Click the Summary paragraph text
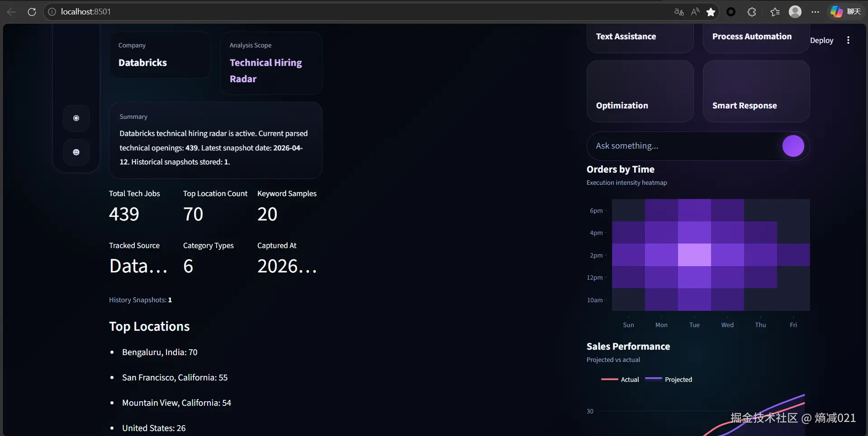The height and width of the screenshot is (436, 868). click(213, 148)
